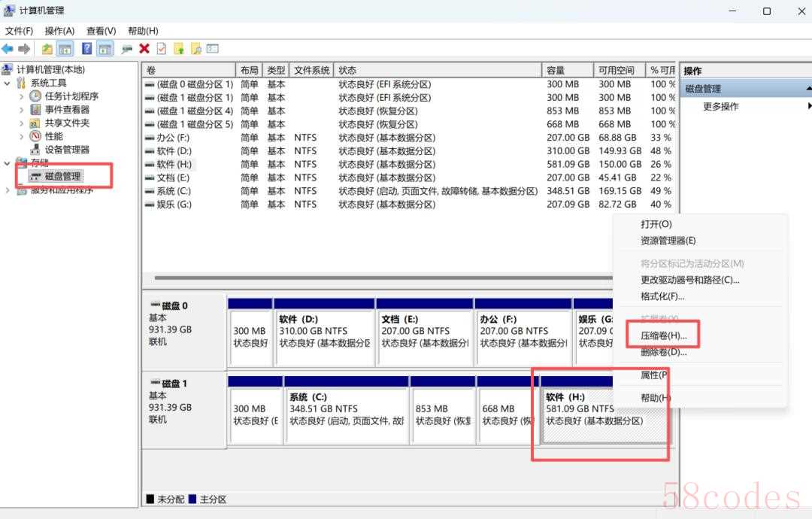Expand the 服务和应用程序 tree node
Screen dimensions: 812x519
pos(8,190)
